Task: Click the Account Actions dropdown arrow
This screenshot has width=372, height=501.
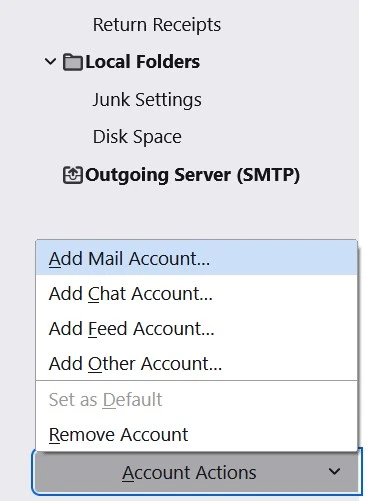Action: (x=334, y=472)
